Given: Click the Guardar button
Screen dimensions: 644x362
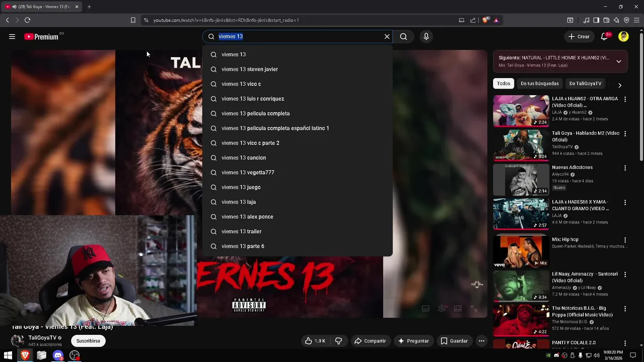Looking at the screenshot, I should tap(454, 341).
